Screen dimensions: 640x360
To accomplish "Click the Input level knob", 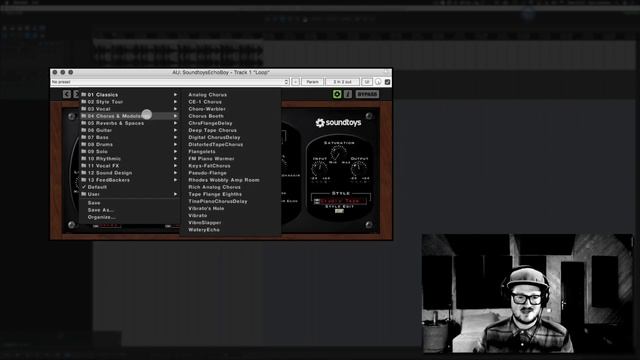I will click(x=319, y=169).
